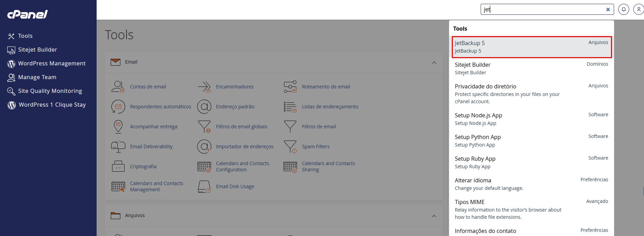Viewport: 644px width, 236px height.
Task: Collapse the Email section
Action: [434, 63]
